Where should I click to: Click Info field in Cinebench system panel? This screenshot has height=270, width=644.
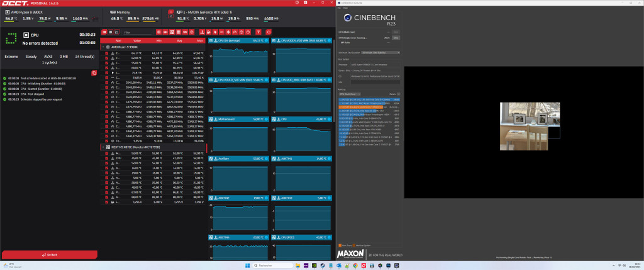[375, 82]
